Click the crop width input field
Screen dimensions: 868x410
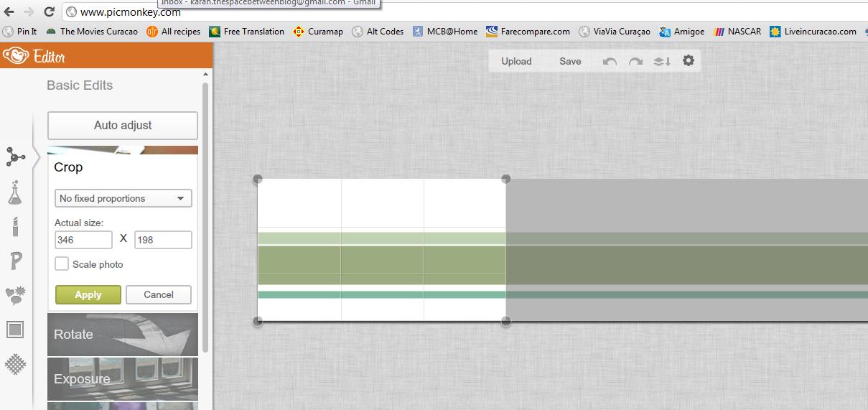(83, 240)
